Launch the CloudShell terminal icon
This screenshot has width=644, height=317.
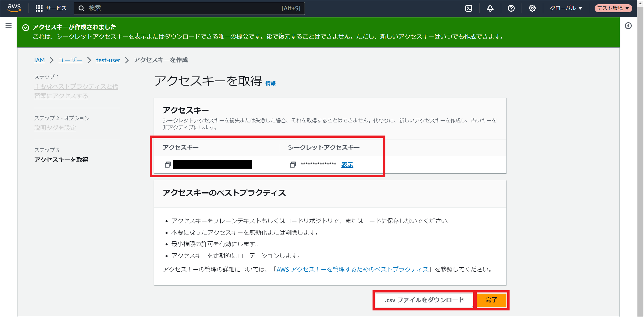click(x=469, y=8)
